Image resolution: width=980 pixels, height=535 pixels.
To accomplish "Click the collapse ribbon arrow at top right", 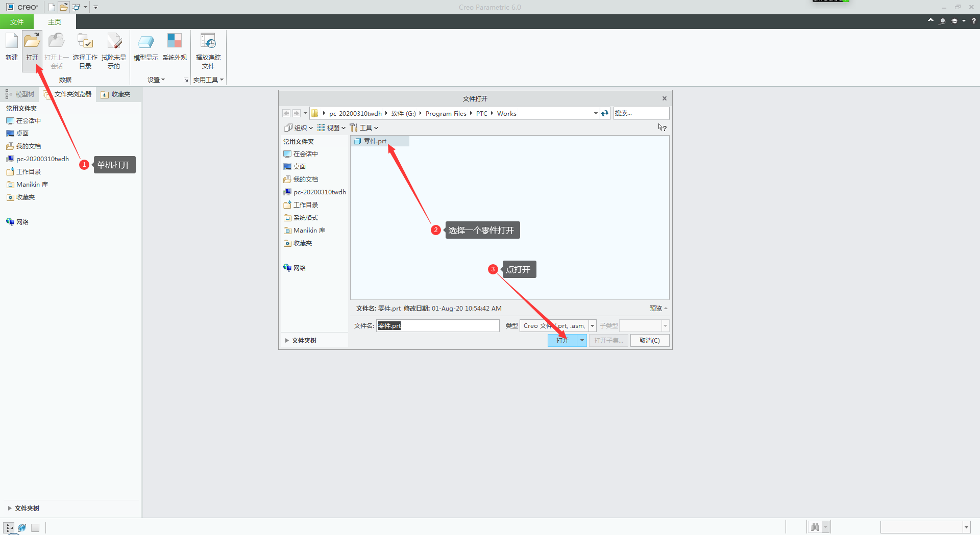I will tap(930, 20).
